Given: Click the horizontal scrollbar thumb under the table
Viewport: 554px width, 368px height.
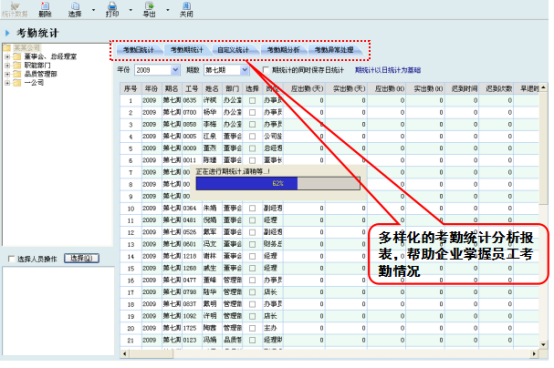Looking at the screenshot, I should (152, 354).
